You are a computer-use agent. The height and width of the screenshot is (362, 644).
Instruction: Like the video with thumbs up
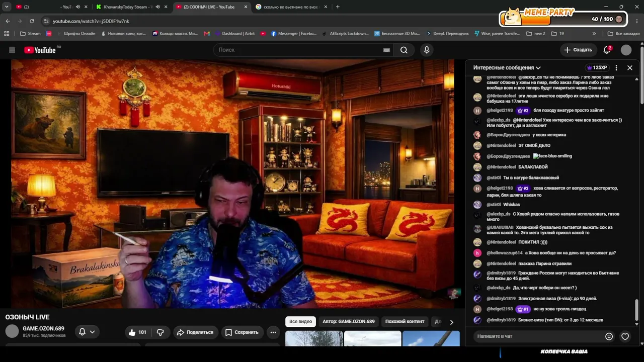tap(137, 332)
